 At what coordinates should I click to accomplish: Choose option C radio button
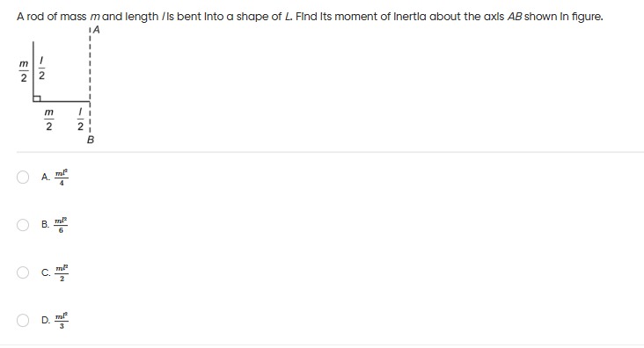23,272
